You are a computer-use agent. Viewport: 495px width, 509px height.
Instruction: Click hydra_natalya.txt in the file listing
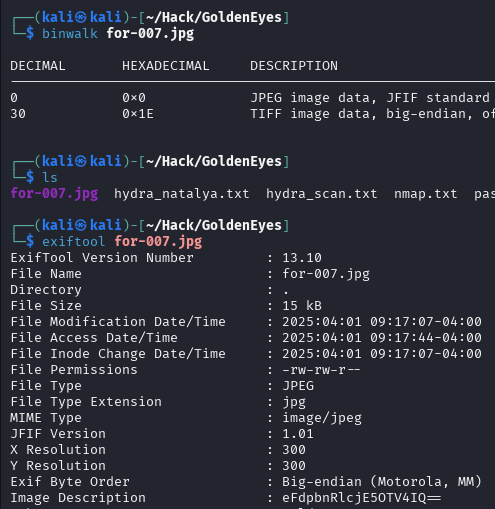click(x=182, y=194)
